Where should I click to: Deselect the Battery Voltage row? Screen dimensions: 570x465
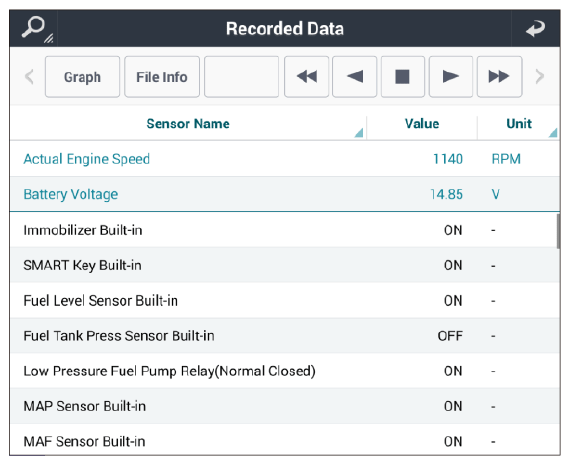285,194
